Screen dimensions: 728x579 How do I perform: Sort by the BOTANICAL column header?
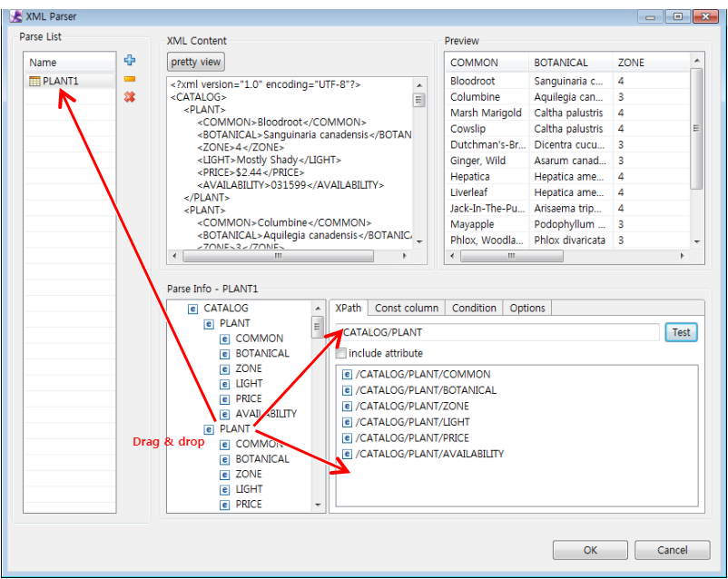coord(561,63)
